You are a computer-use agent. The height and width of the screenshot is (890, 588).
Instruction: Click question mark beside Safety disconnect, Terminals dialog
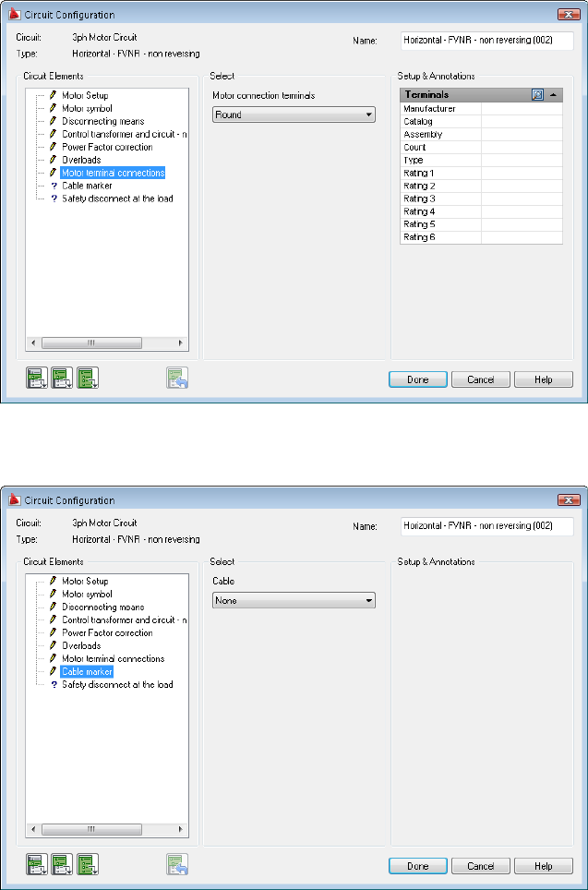click(54, 198)
